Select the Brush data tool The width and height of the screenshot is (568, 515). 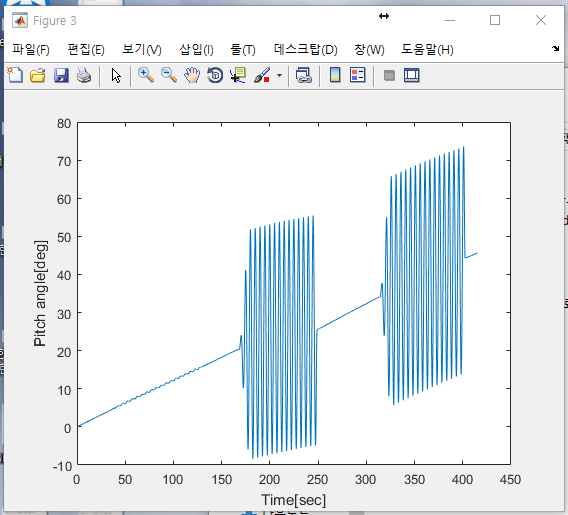click(x=262, y=75)
